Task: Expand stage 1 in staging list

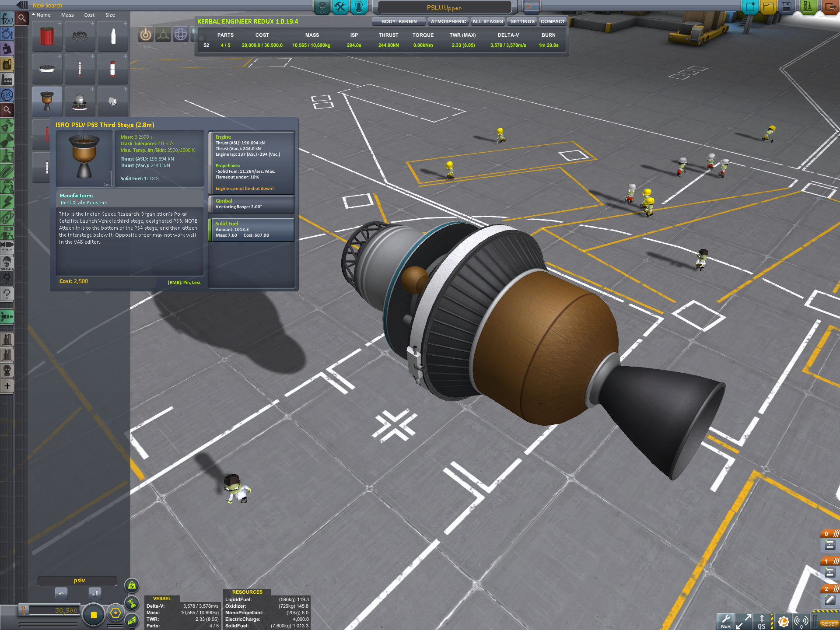Action: tap(830, 561)
